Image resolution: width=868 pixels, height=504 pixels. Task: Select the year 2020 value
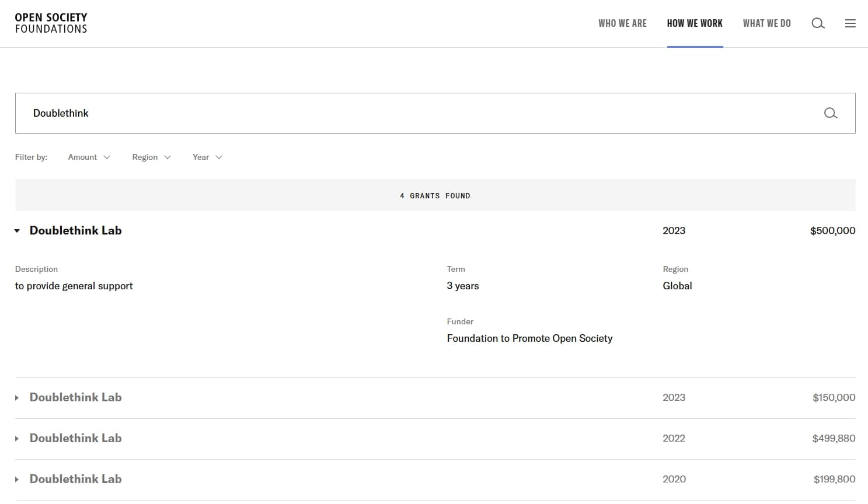(x=674, y=480)
